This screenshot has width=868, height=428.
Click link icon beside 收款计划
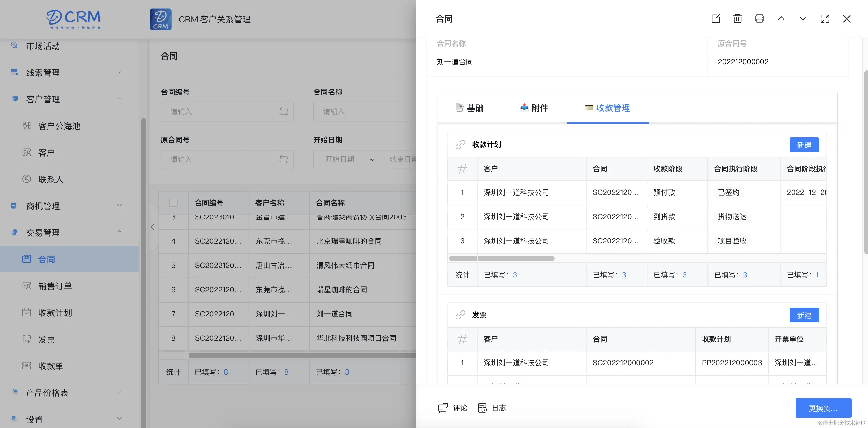point(460,145)
